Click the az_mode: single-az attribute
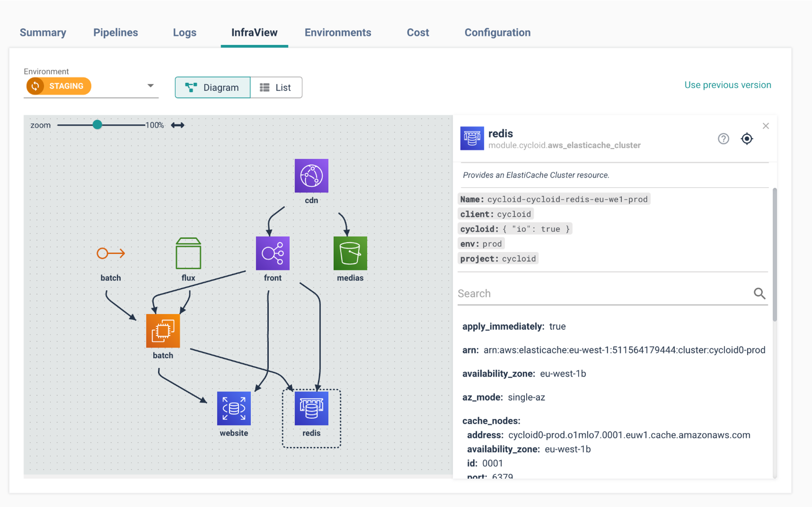The width and height of the screenshot is (812, 507). (x=504, y=398)
